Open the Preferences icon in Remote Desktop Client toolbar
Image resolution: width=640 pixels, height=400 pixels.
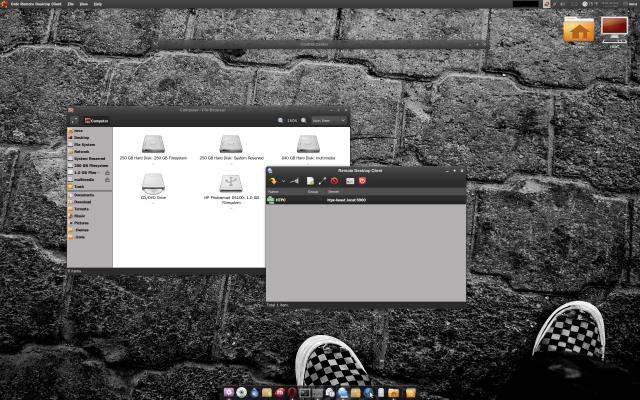click(x=350, y=181)
